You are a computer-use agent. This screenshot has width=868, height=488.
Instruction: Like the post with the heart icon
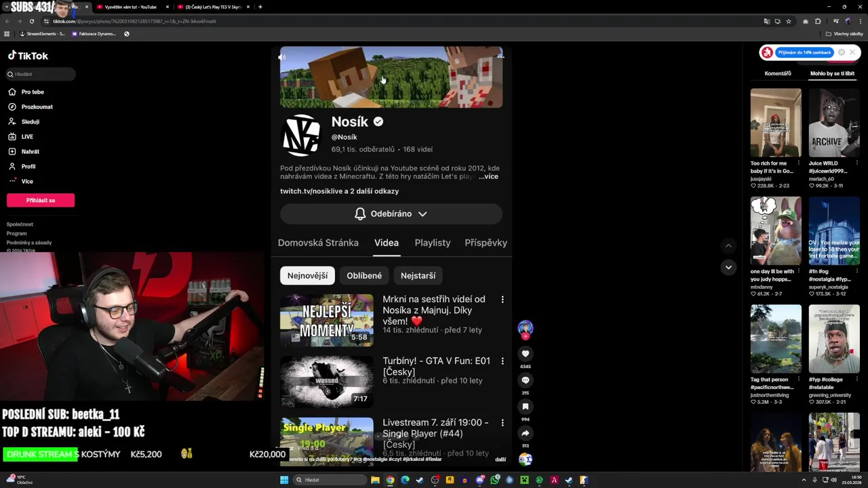(526, 354)
